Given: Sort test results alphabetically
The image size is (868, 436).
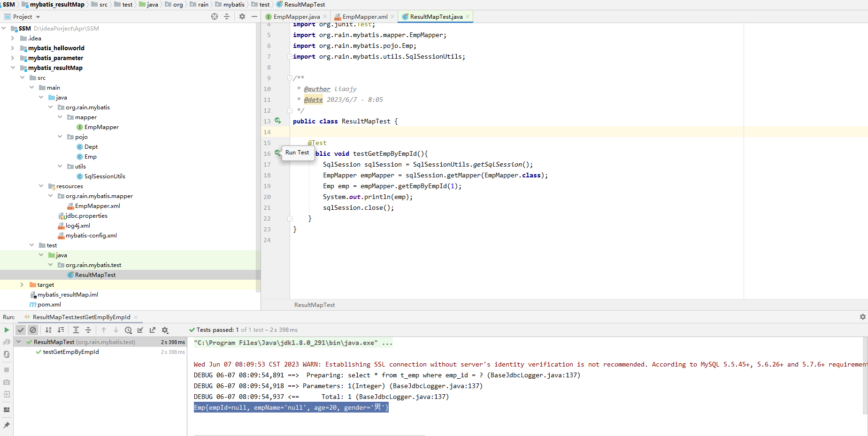Looking at the screenshot, I should click(x=48, y=330).
